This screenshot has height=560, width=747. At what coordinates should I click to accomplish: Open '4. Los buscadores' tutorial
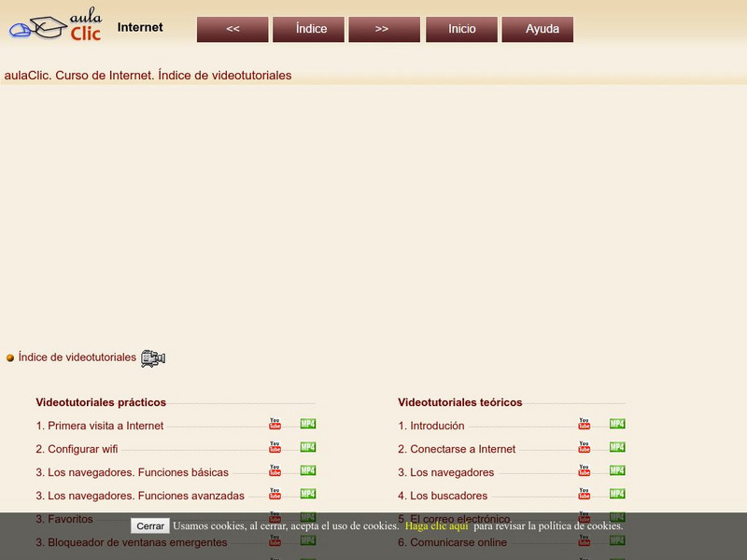click(x=443, y=496)
